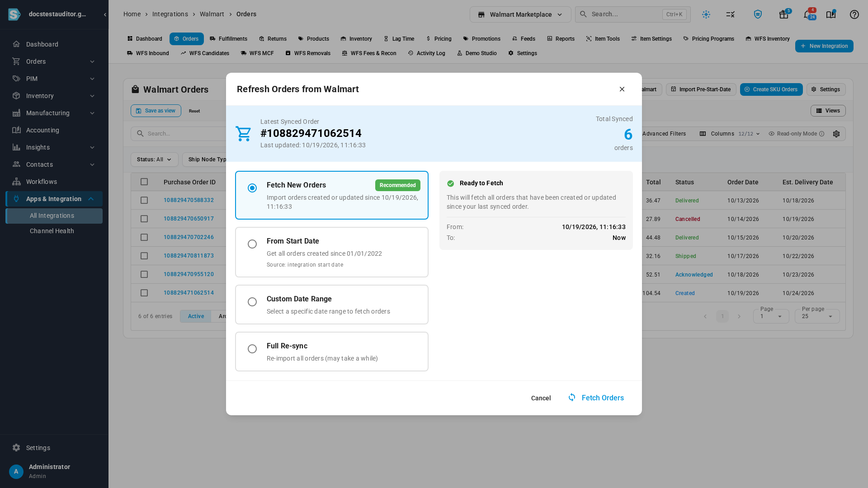Click the Accounting icon in sidebar
Viewport: 868px width, 488px height.
pos(16,130)
